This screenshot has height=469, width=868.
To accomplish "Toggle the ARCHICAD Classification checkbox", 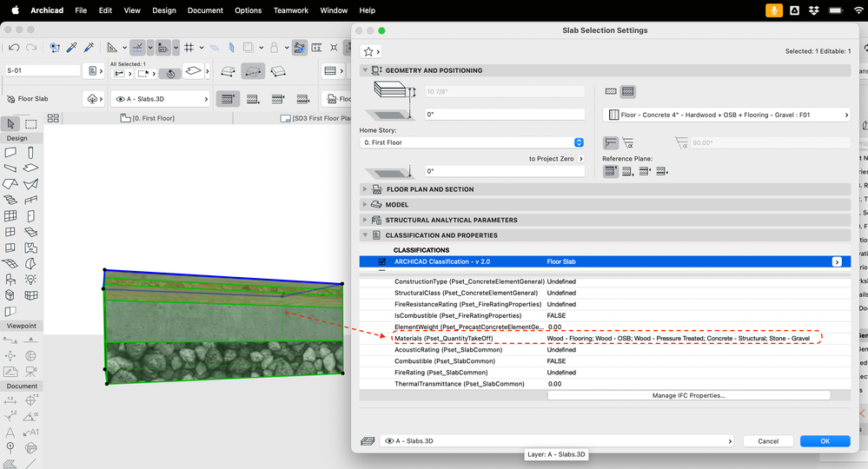I will tap(382, 261).
